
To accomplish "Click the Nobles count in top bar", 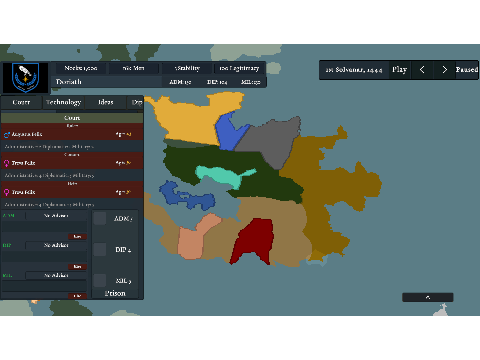I will [81, 68].
